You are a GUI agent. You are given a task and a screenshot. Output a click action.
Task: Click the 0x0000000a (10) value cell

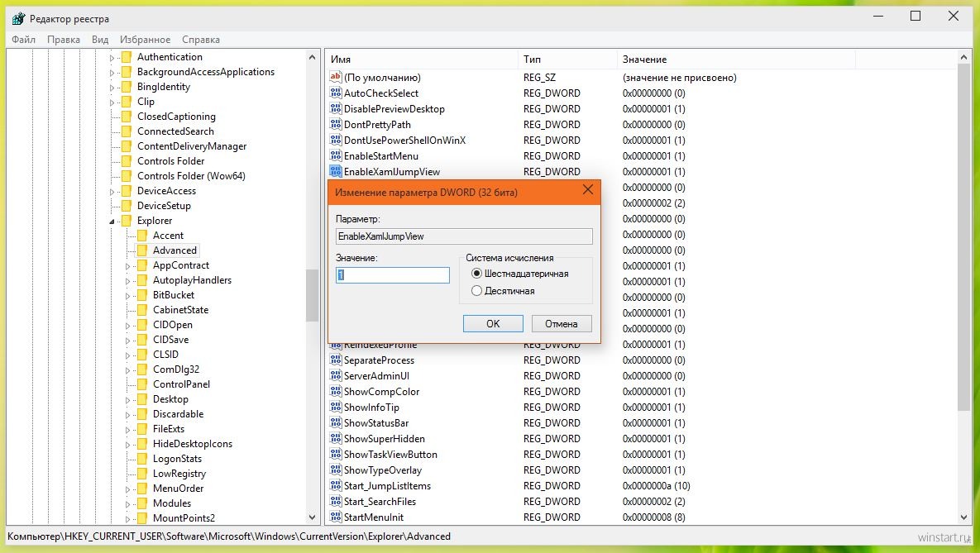coord(657,485)
